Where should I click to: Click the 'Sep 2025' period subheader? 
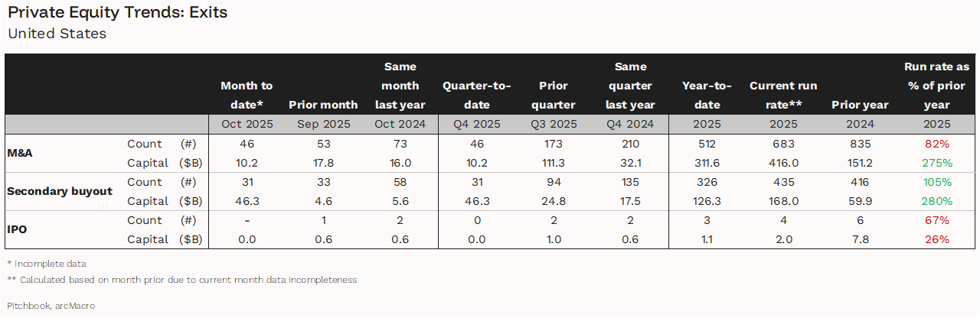point(323,124)
